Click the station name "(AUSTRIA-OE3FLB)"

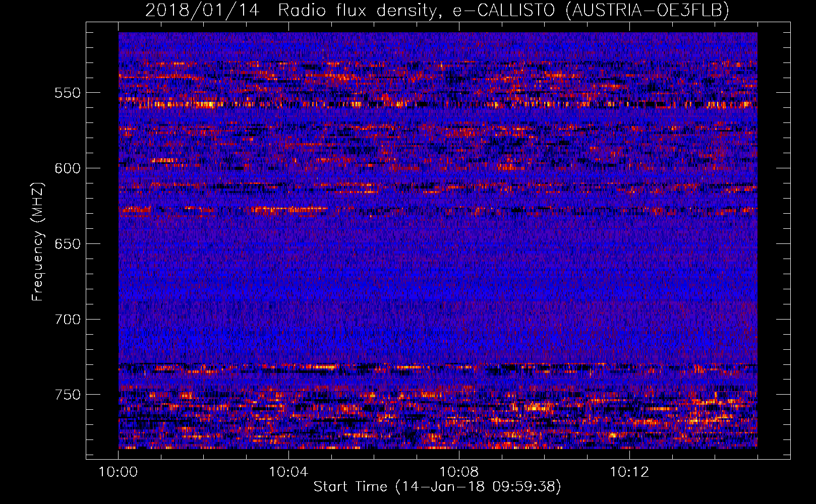[x=647, y=10]
